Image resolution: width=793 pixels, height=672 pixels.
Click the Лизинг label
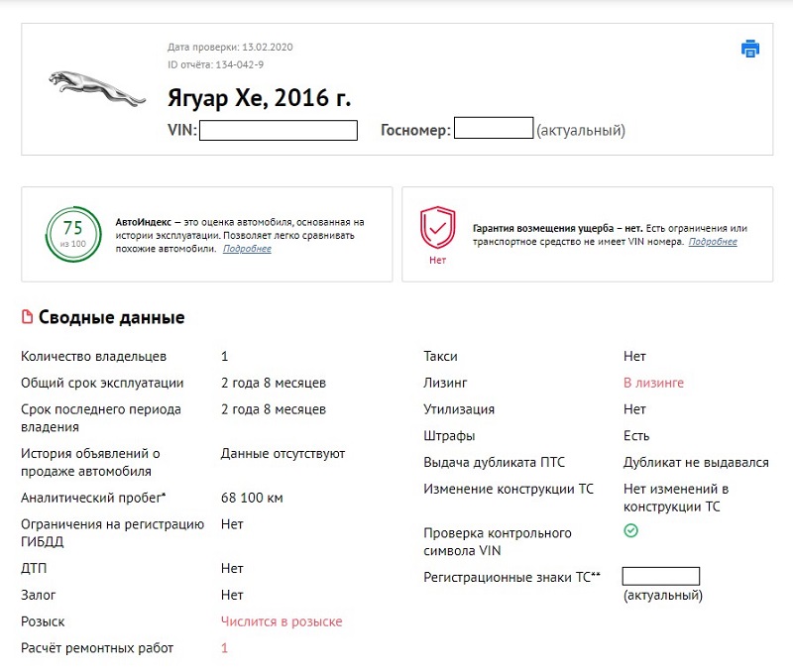pyautogui.click(x=445, y=383)
